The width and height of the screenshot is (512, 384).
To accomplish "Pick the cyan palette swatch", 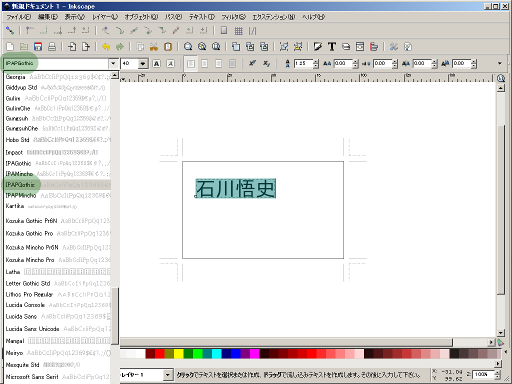I will 217,353.
